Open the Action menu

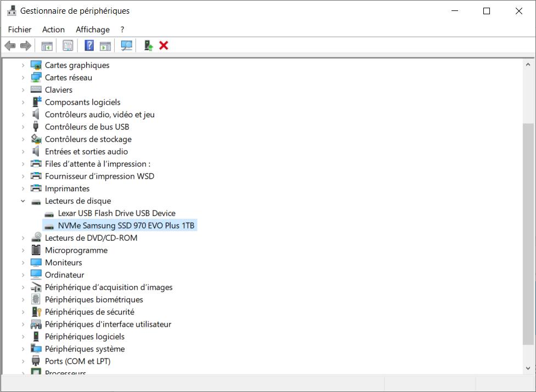click(53, 30)
